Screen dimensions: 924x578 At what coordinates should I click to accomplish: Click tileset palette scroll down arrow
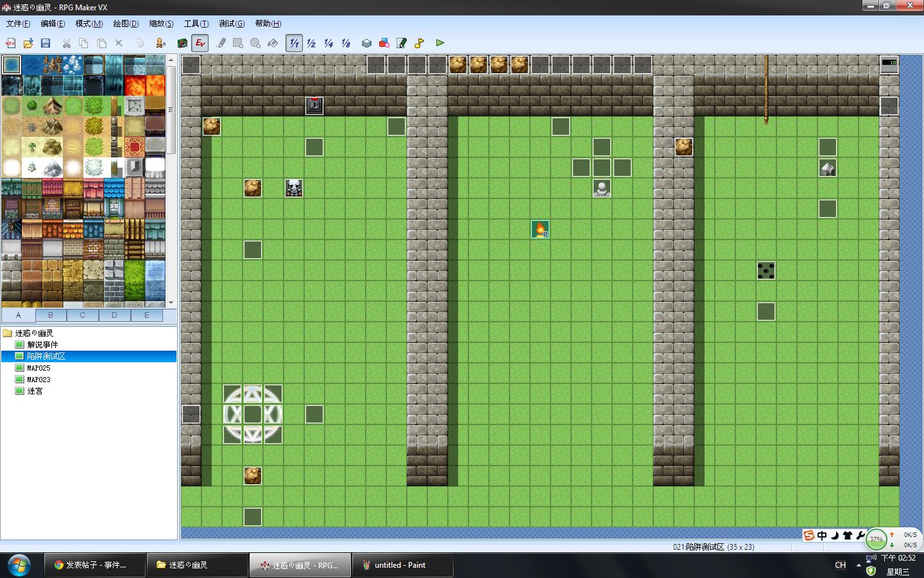pyautogui.click(x=171, y=302)
